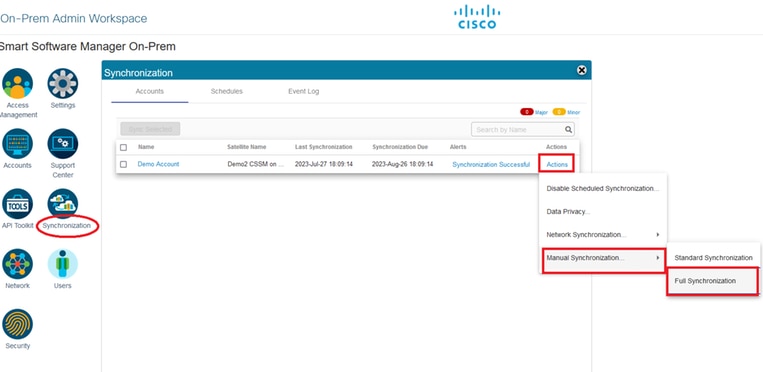Choose Full Synchronization option
Viewport: 763px width, 372px height.
(x=712, y=281)
